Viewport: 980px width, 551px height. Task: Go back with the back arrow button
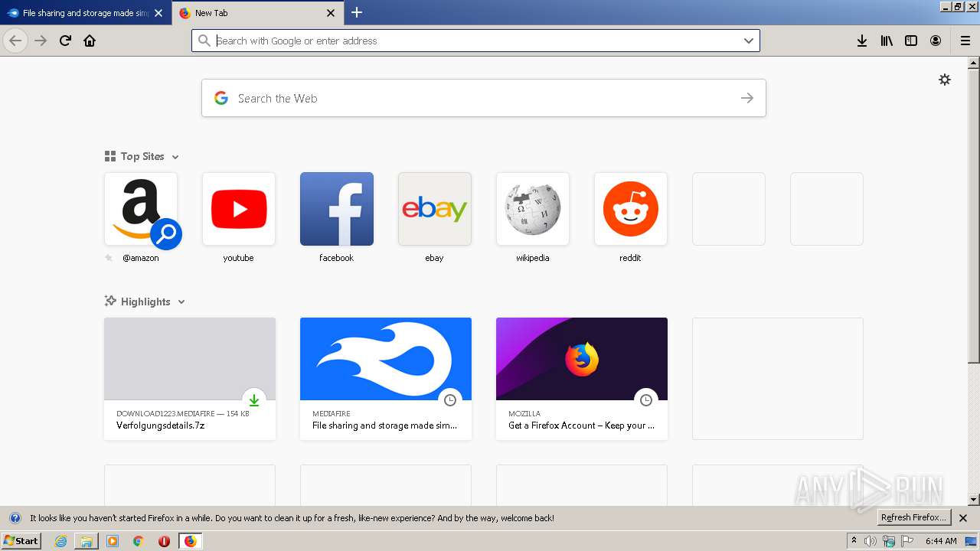point(15,41)
